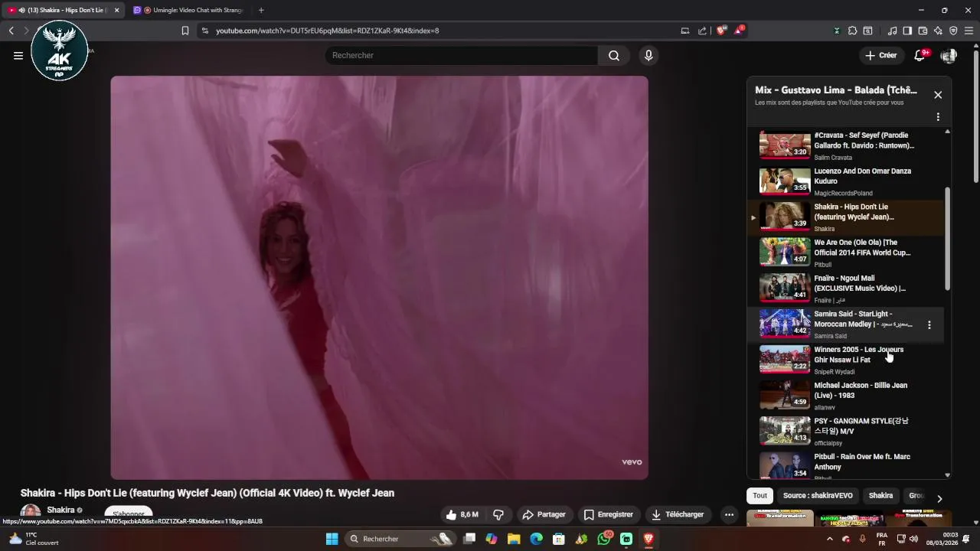
Task: Click the playlist panel scrollbar thumb
Action: [948, 238]
